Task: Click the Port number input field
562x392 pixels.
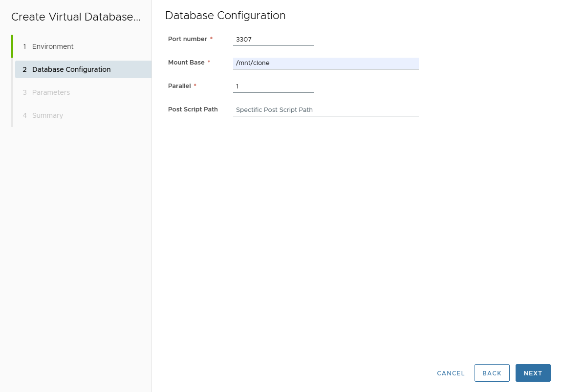Action: pos(273,39)
